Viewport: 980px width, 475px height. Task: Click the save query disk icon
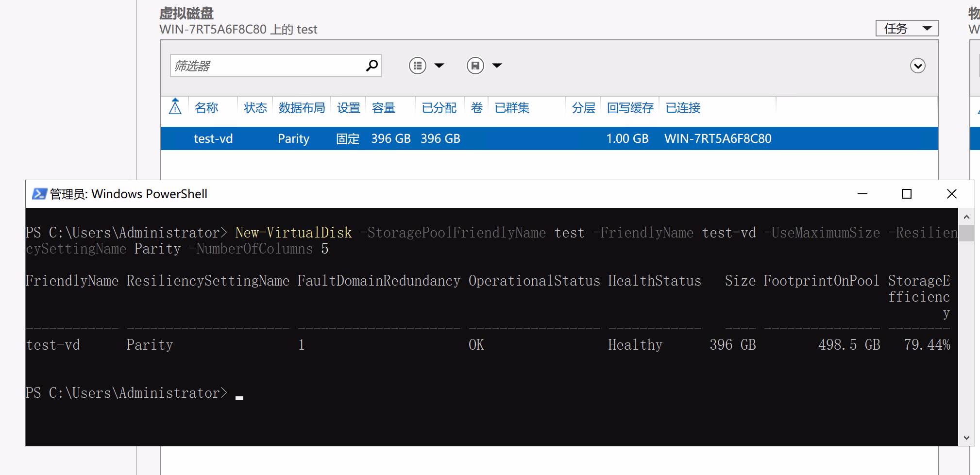[475, 66]
